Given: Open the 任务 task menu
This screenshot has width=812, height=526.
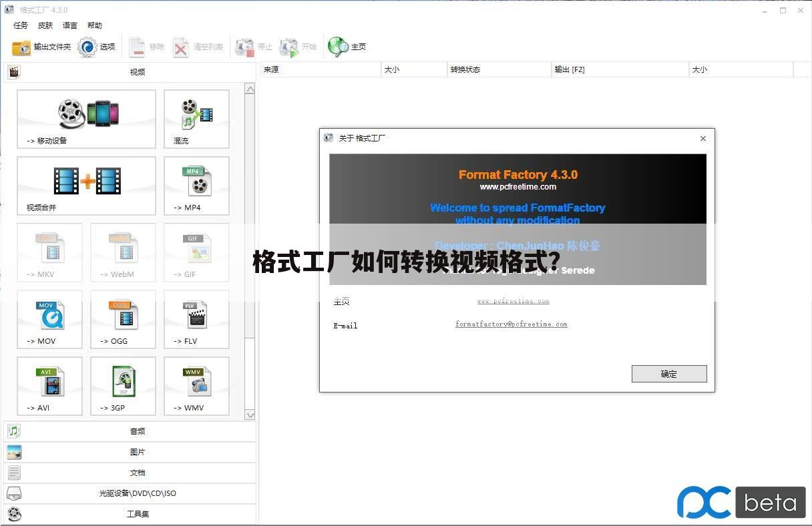Looking at the screenshot, I should 19,25.
